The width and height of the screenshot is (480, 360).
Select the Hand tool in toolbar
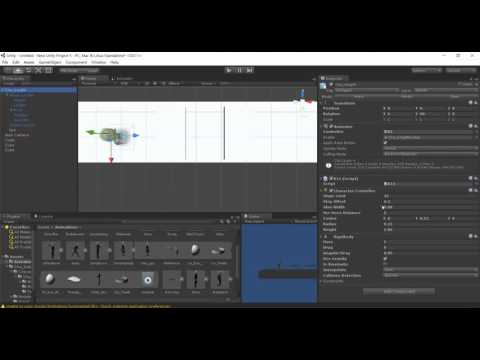click(8, 70)
